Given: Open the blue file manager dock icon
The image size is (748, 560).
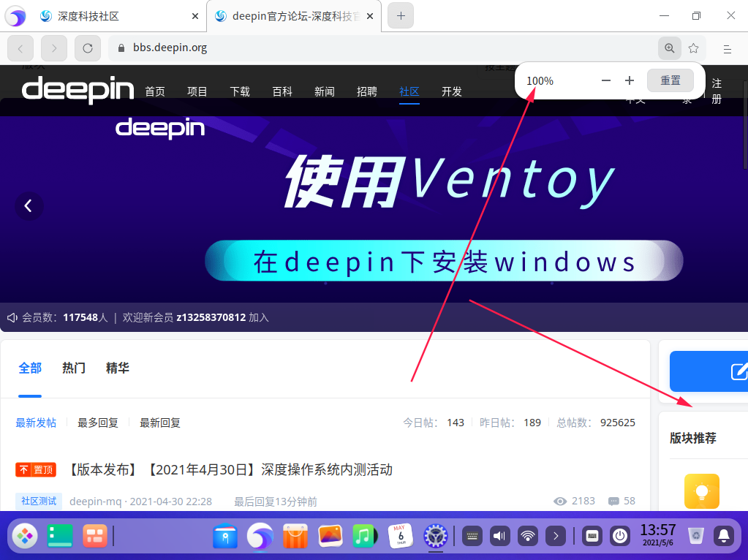Looking at the screenshot, I should pyautogui.click(x=225, y=536).
